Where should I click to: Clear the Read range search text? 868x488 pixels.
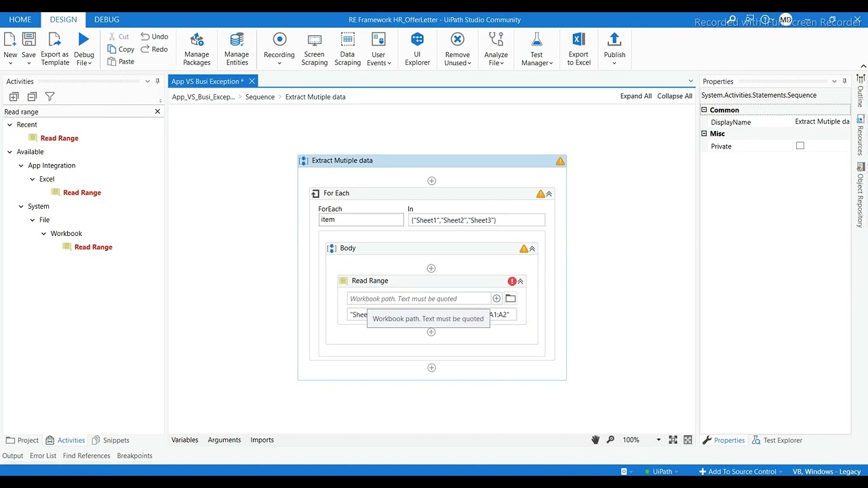click(x=157, y=112)
